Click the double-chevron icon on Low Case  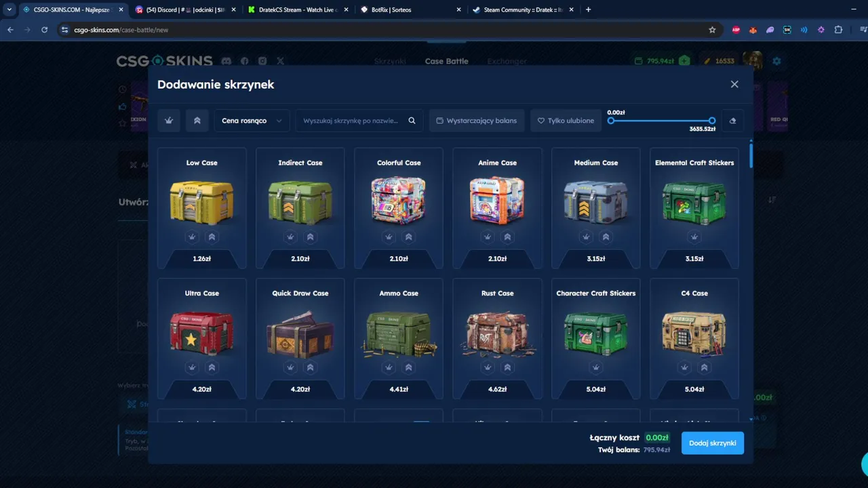coord(212,237)
